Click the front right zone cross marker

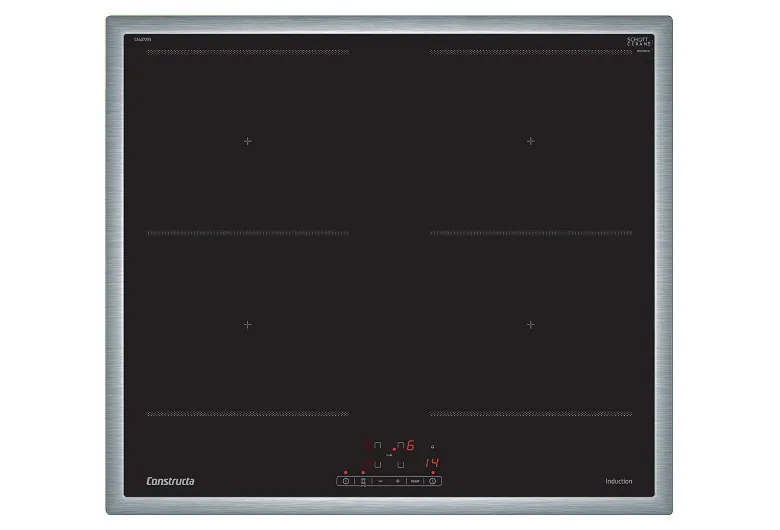click(x=531, y=325)
